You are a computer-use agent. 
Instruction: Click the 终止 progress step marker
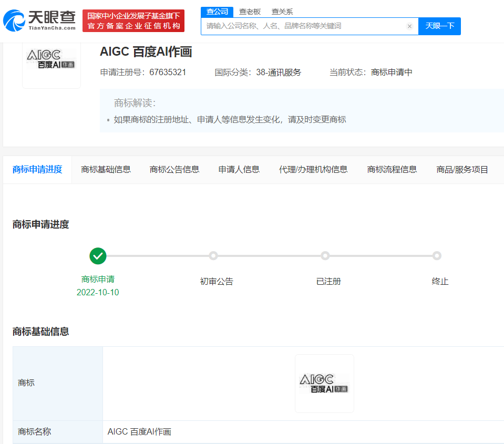[437, 256]
